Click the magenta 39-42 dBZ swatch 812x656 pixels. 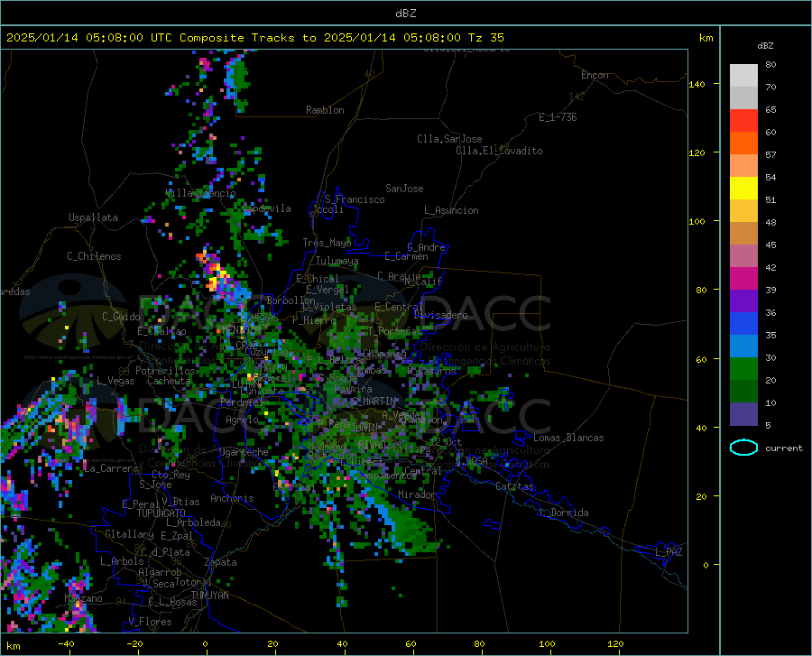pyautogui.click(x=743, y=279)
